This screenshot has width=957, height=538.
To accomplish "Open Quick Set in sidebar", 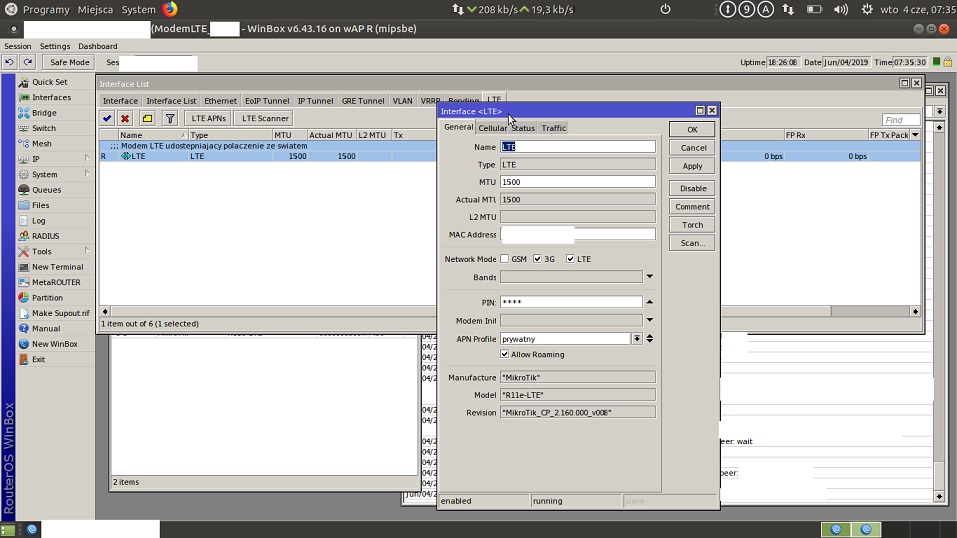I will pyautogui.click(x=49, y=82).
